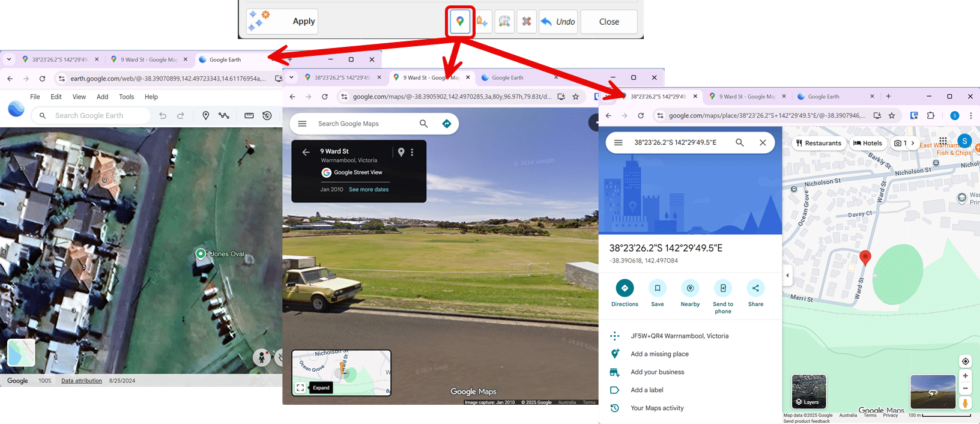Click the Undo button
Image resolution: width=980 pixels, height=424 pixels.
(558, 22)
